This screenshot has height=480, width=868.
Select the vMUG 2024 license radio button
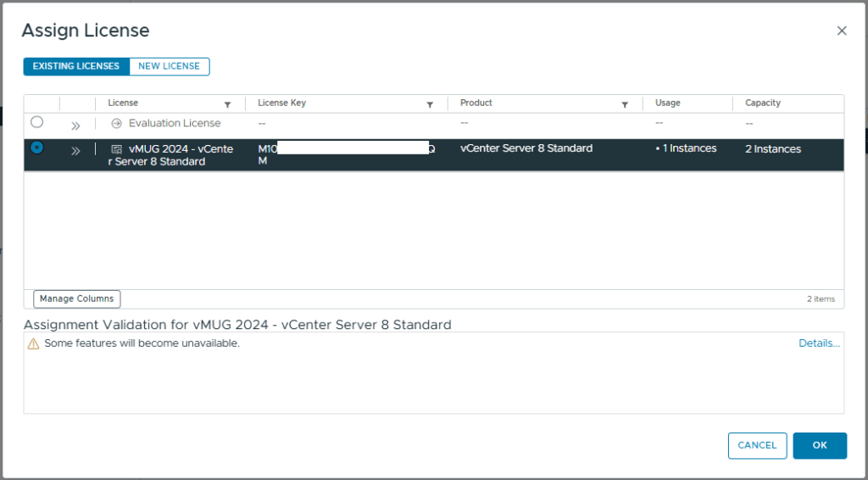37,148
